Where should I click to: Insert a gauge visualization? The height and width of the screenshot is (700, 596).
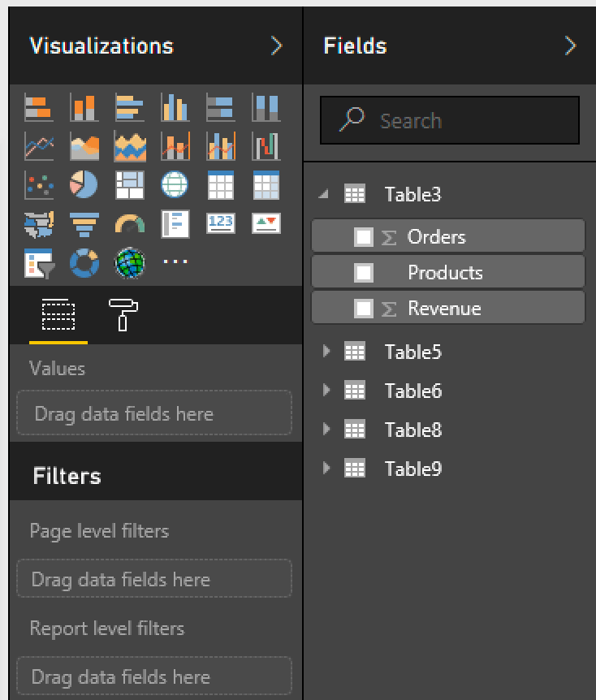point(129,224)
